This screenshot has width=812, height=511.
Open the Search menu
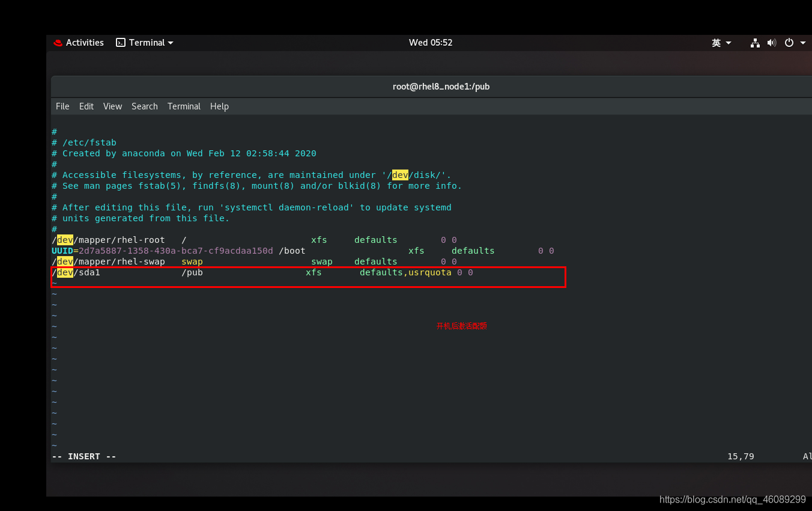click(x=145, y=106)
